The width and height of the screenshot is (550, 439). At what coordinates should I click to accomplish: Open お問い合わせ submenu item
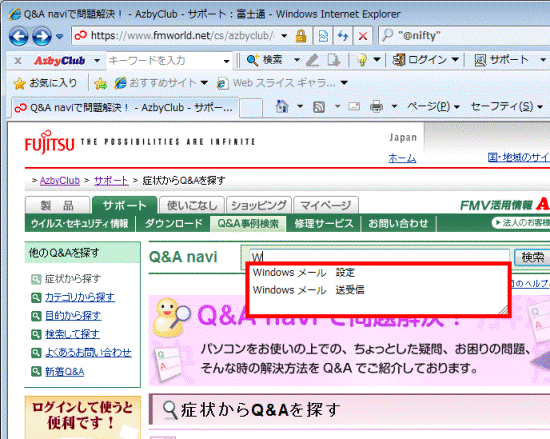point(398,224)
